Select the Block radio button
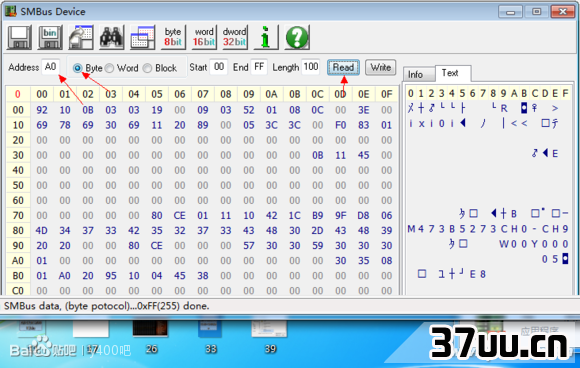Viewport: 580px width, 368px height. click(147, 68)
